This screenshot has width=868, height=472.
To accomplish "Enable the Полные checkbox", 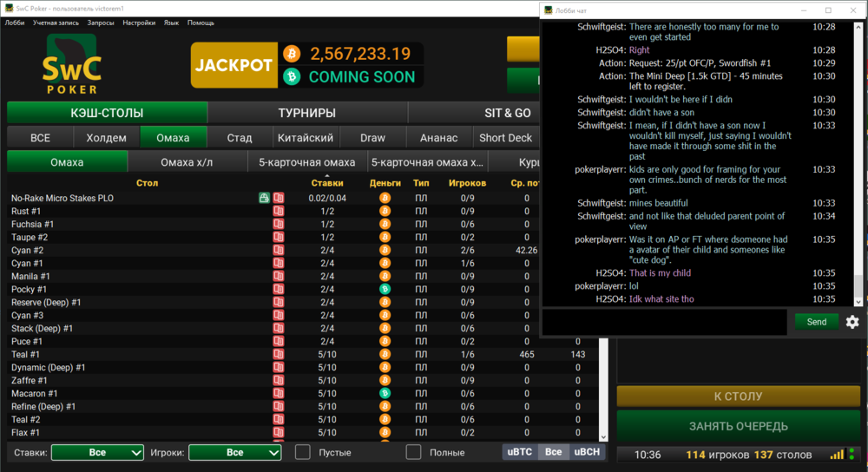I will (414, 452).
